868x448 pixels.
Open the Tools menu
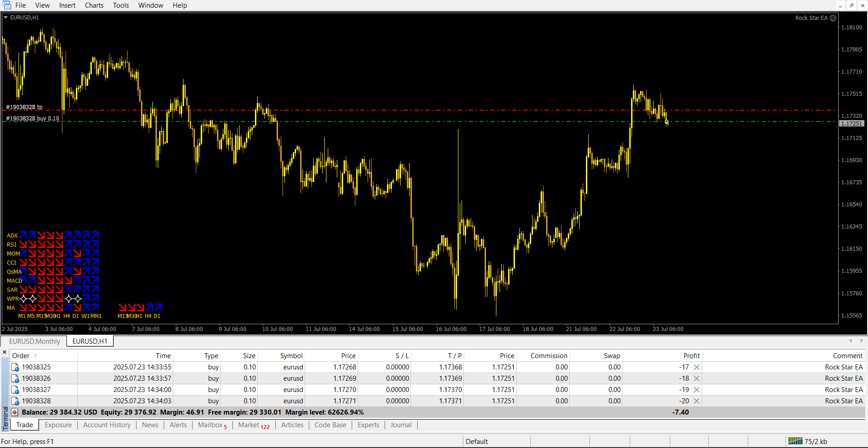click(x=121, y=5)
